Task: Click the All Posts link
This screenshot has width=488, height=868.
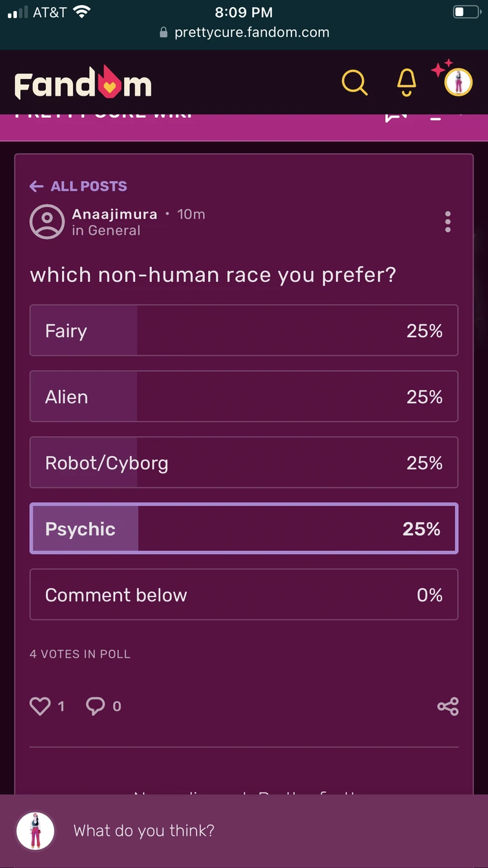Action: (x=78, y=186)
